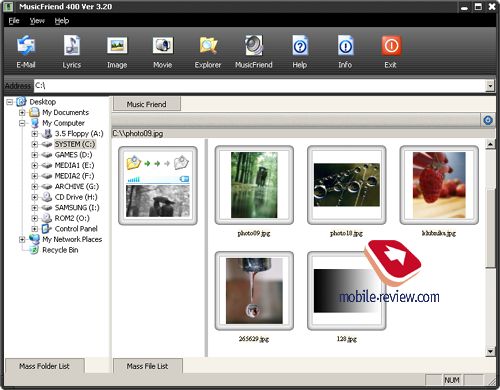Image resolution: width=500 pixels, height=390 pixels.
Task: Select the photo10.jpg water drops thumbnail
Action: 346,185
